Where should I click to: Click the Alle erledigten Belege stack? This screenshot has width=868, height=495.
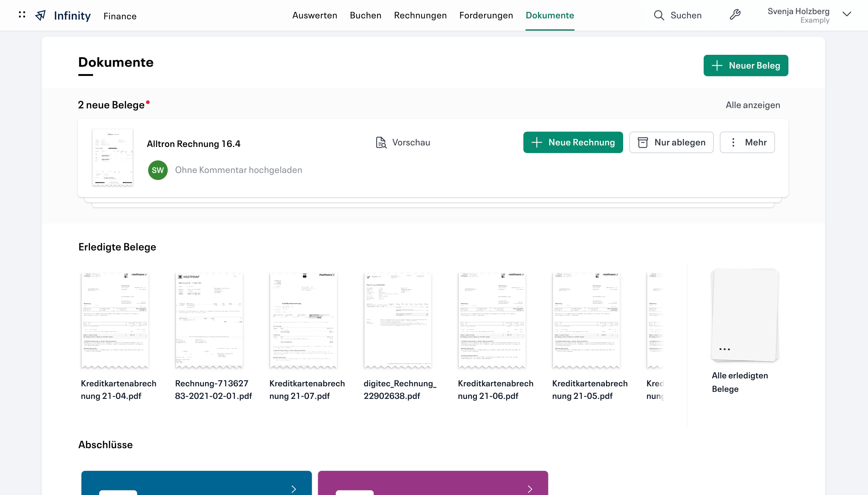tap(745, 315)
